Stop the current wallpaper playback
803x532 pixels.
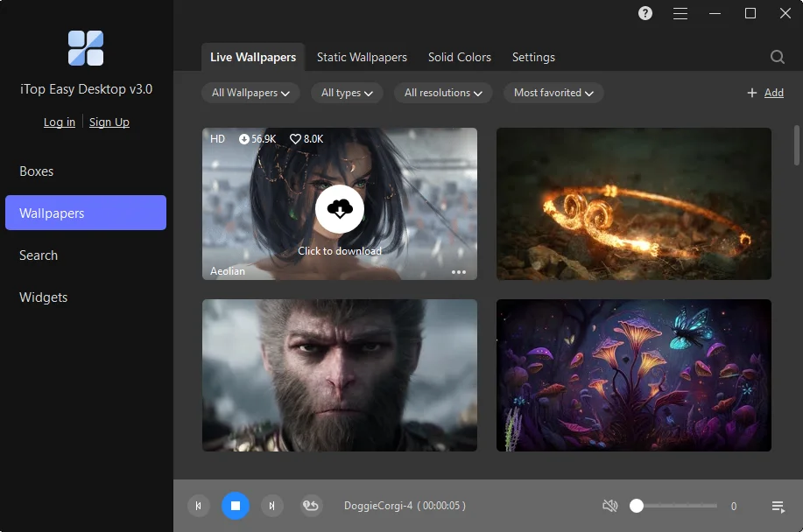236,506
